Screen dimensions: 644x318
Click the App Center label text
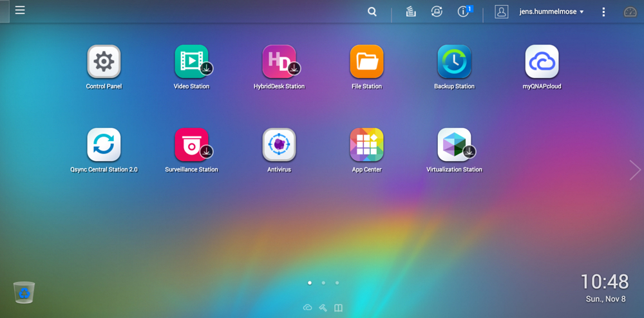pos(367,169)
